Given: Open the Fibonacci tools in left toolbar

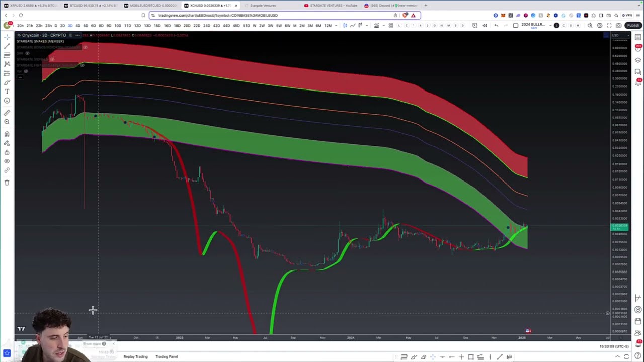Looking at the screenshot, I should [x=7, y=55].
